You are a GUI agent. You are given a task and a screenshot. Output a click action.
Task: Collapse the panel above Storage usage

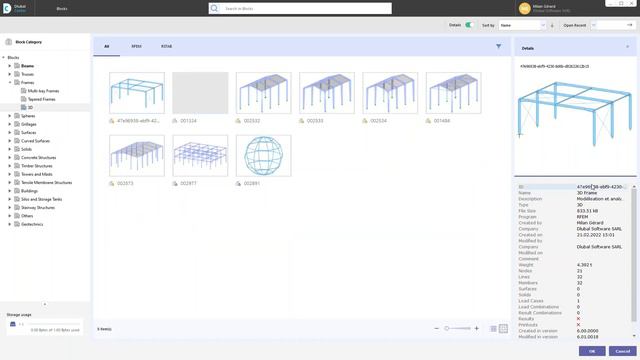[45, 304]
